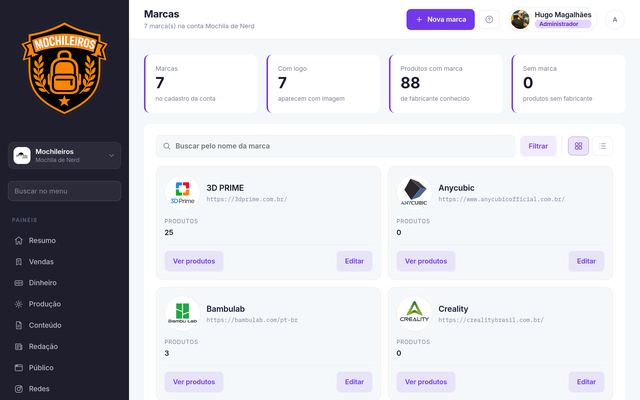Click the Dinheiro money icon
Image resolution: width=640 pixels, height=400 pixels.
(x=18, y=283)
